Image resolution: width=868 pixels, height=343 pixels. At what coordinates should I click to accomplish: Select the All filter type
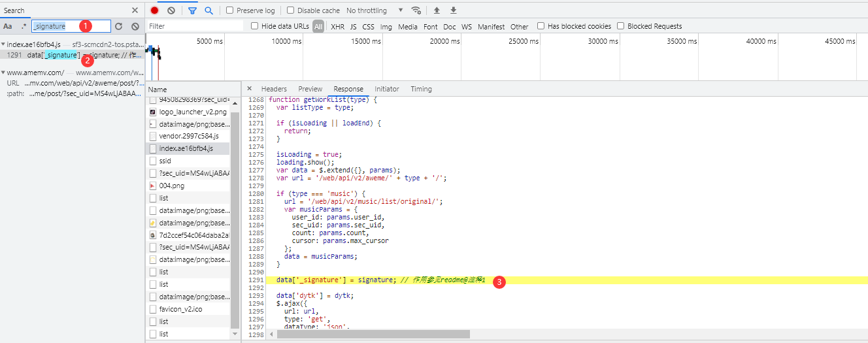[x=318, y=26]
